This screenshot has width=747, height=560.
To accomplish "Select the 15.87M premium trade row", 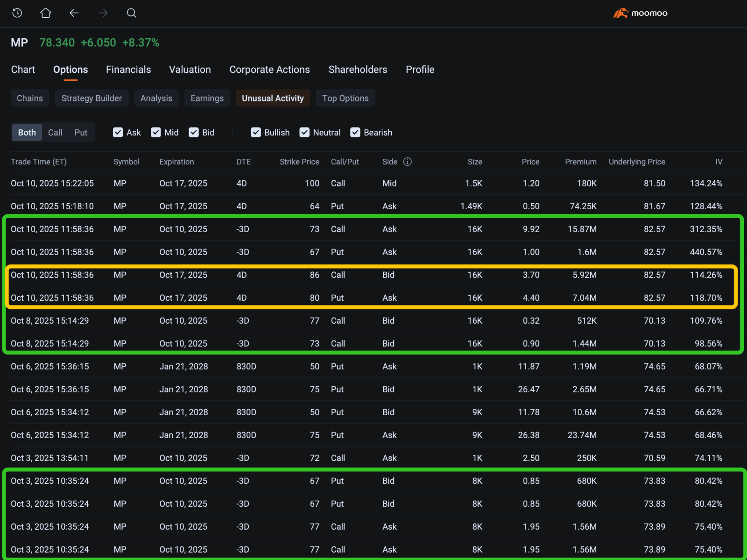I will [x=373, y=229].
